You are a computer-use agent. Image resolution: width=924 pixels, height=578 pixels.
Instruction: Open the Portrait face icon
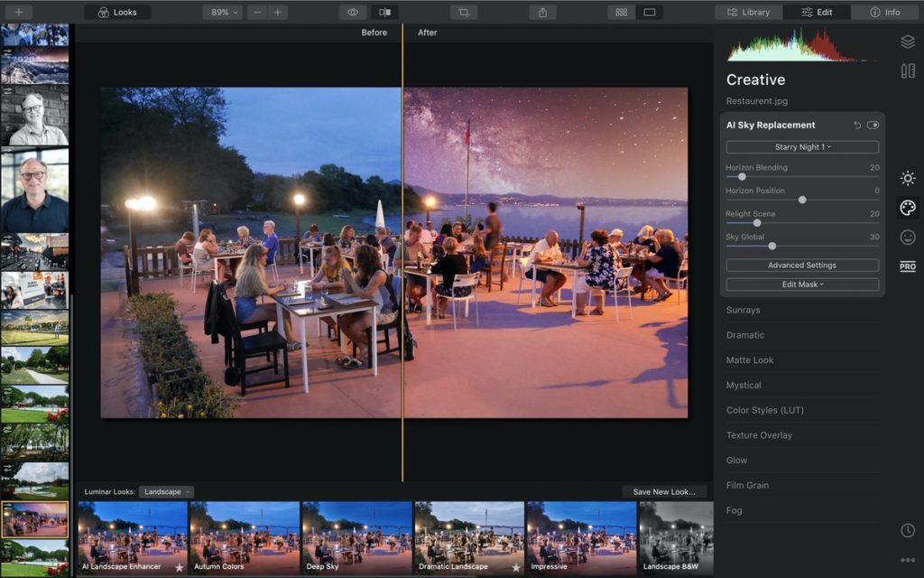(x=908, y=238)
